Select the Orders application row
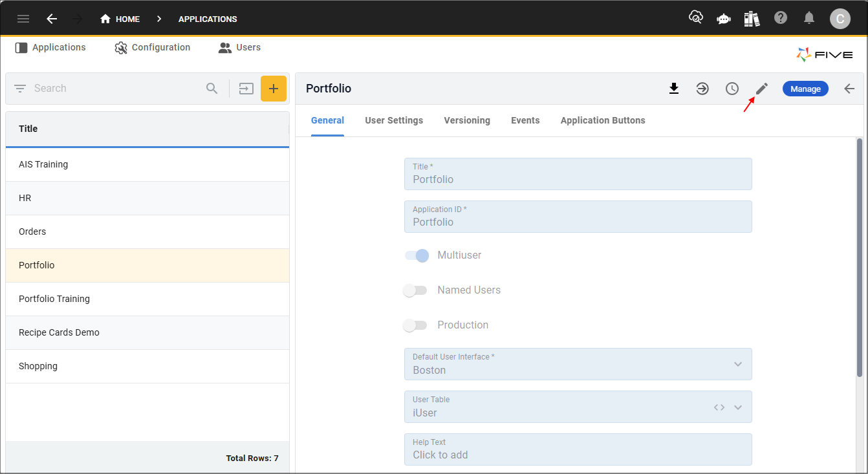Viewport: 868px width, 474px height. click(x=147, y=232)
